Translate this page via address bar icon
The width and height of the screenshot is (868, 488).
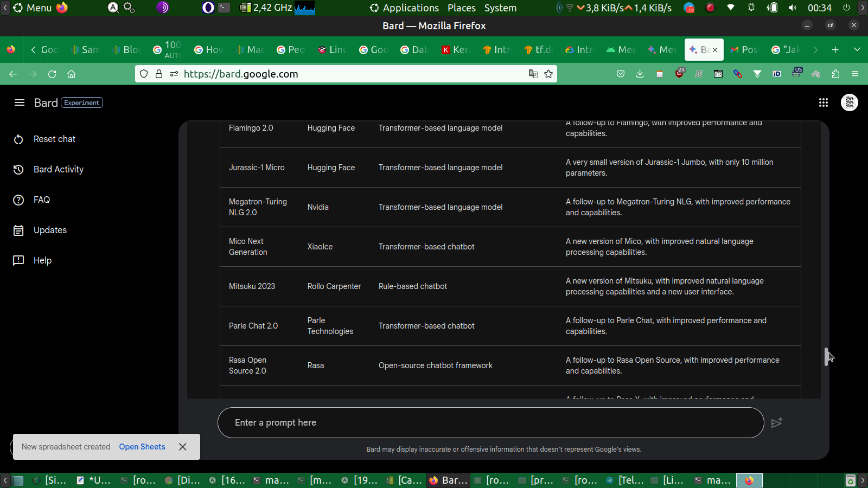(533, 74)
